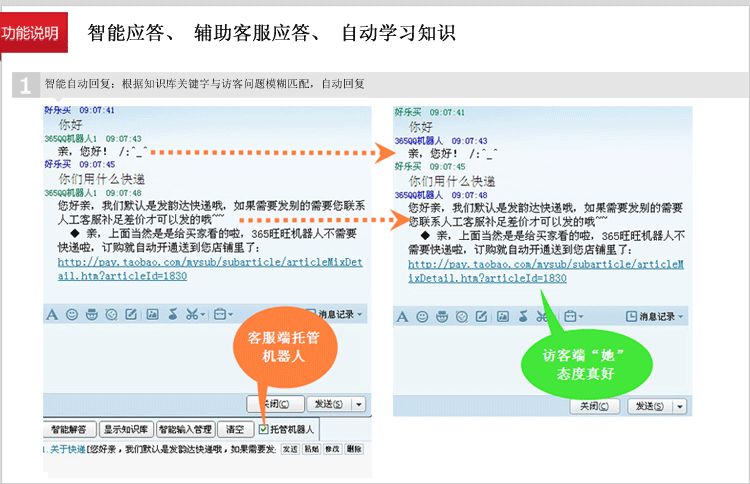Click the 好乐买 09:07:41 sender line in the right chat
Screen dimensions: 750x484
coord(429,112)
